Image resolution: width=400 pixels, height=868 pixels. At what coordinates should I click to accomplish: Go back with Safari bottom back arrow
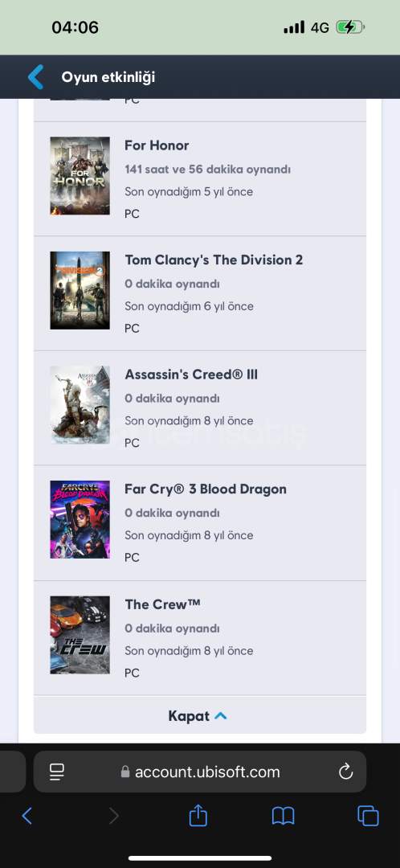(x=27, y=816)
